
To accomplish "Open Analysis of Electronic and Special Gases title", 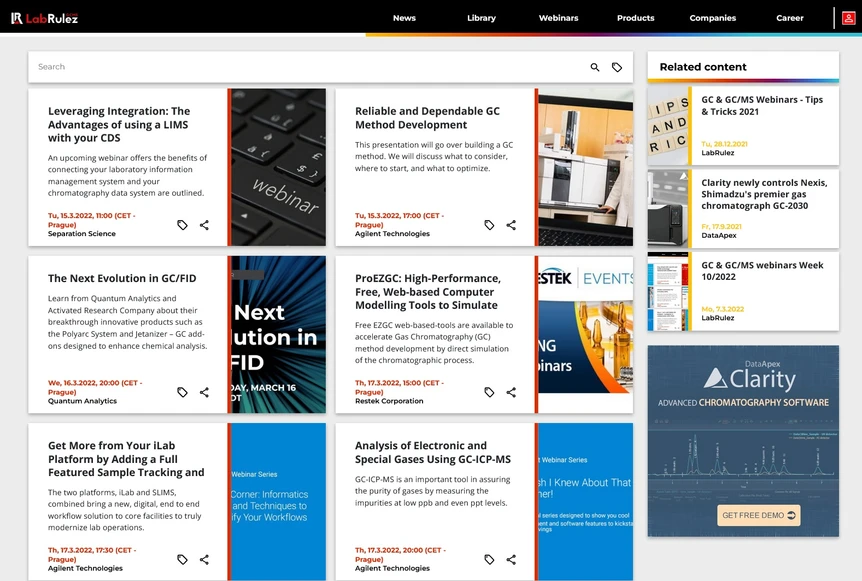I will (433, 452).
